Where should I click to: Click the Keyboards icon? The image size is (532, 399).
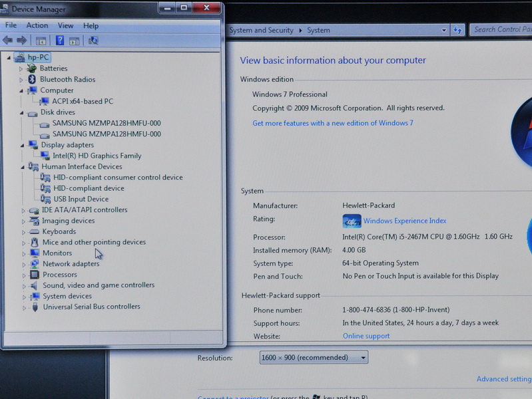tap(34, 232)
